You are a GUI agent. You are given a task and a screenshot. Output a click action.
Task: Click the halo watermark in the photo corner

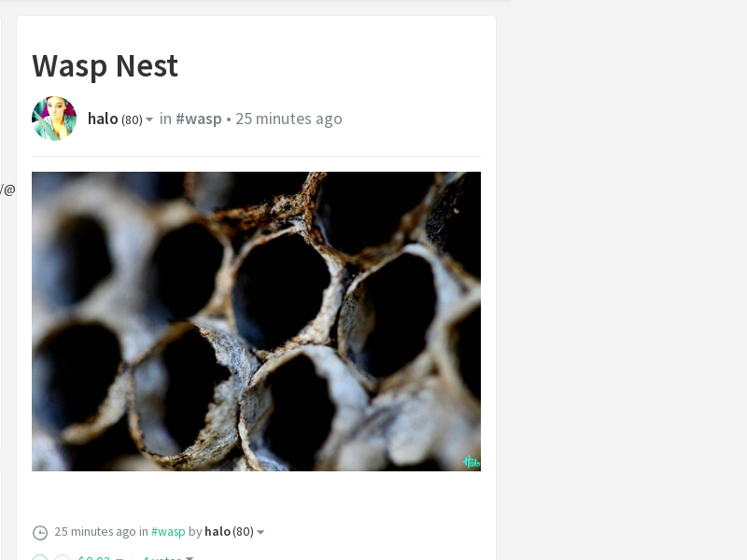(x=472, y=461)
